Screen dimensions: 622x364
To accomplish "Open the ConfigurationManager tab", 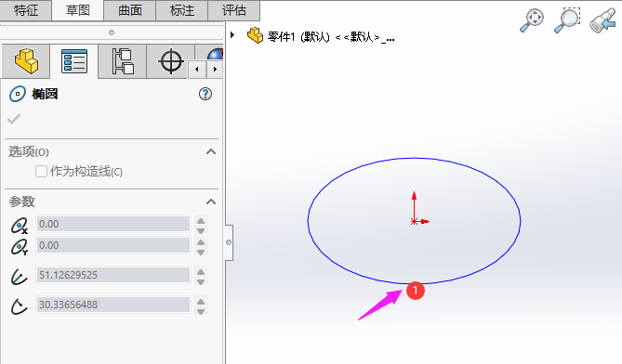I will [x=123, y=61].
